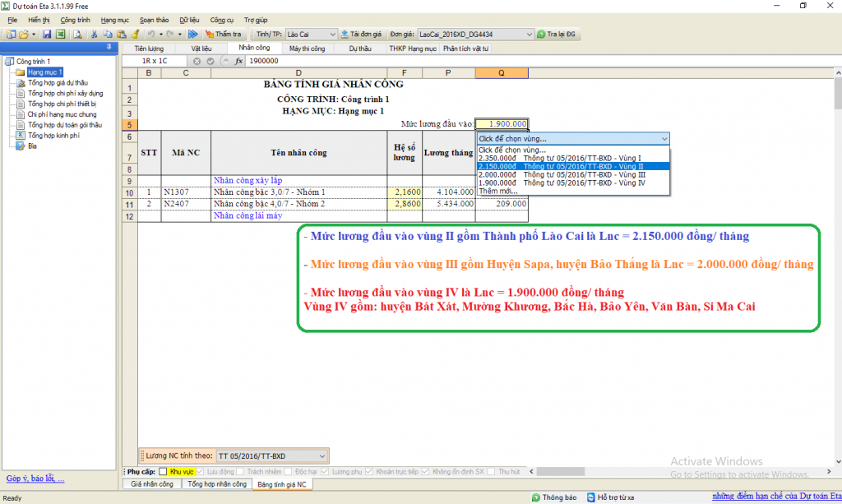Click the format painter brush icon
Screen dimensions: 842x504
[x=134, y=35]
